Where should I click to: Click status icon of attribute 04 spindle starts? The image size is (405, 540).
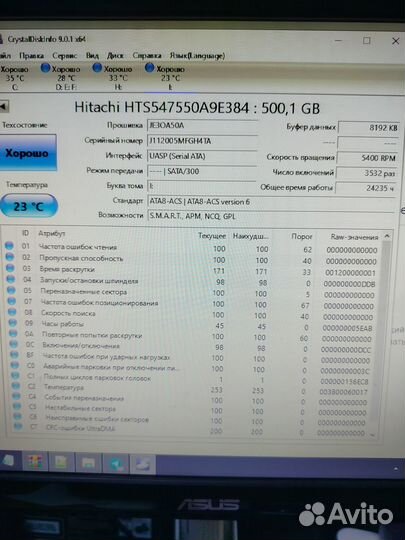(x=11, y=279)
